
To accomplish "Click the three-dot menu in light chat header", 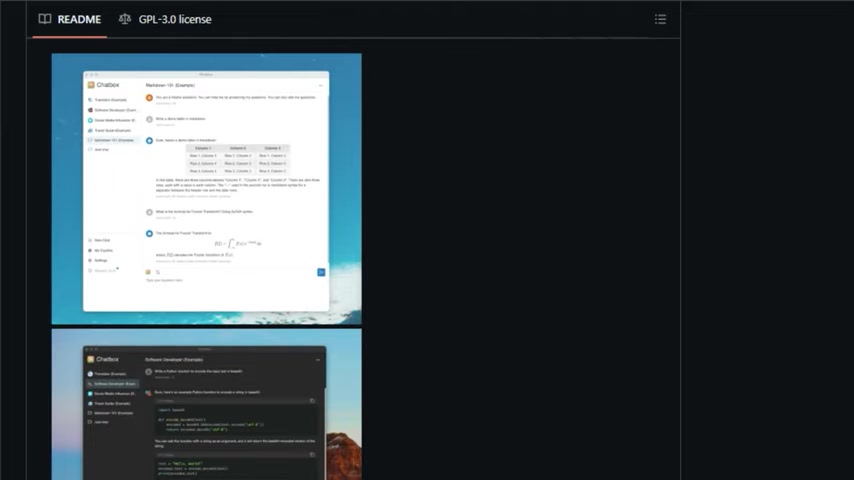I will point(320,86).
